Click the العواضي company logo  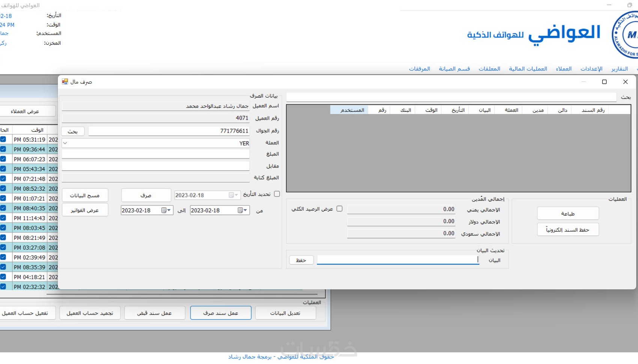pos(625,35)
